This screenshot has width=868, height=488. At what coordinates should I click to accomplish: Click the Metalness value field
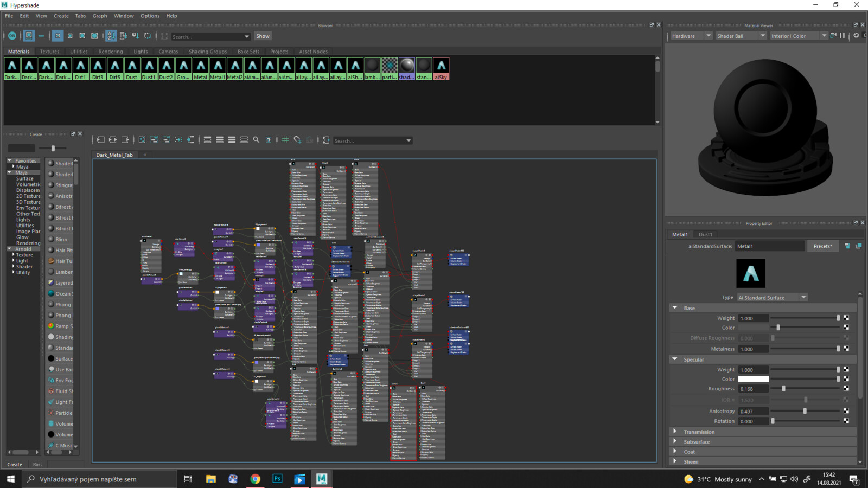pyautogui.click(x=754, y=349)
